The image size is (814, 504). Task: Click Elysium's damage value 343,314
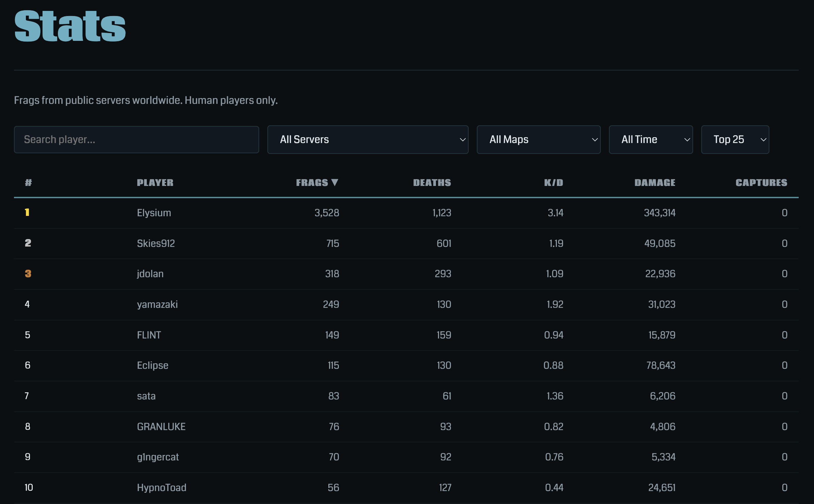pyautogui.click(x=659, y=213)
